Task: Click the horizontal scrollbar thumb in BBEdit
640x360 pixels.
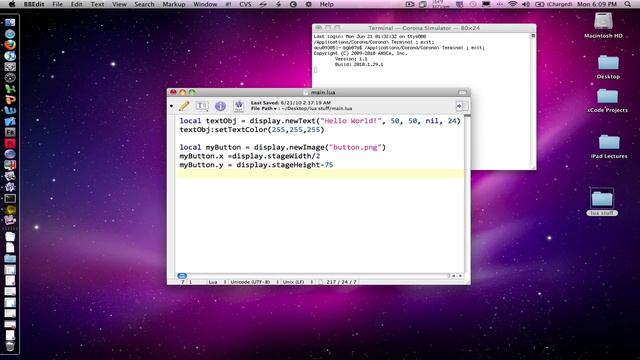Action: click(x=182, y=276)
